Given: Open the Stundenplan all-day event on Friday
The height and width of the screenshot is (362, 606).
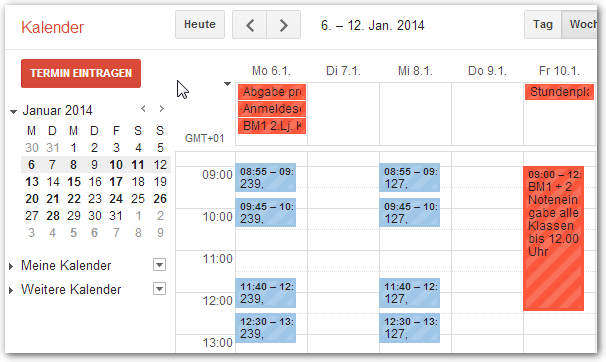Looking at the screenshot, I should tap(559, 92).
